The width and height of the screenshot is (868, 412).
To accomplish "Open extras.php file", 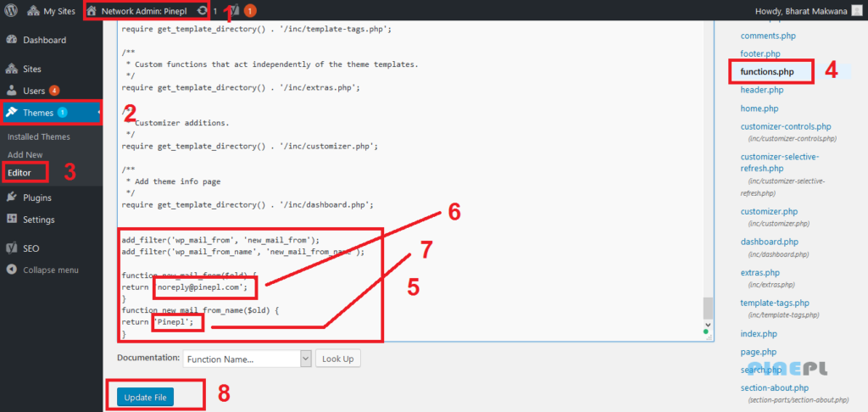I will [759, 273].
